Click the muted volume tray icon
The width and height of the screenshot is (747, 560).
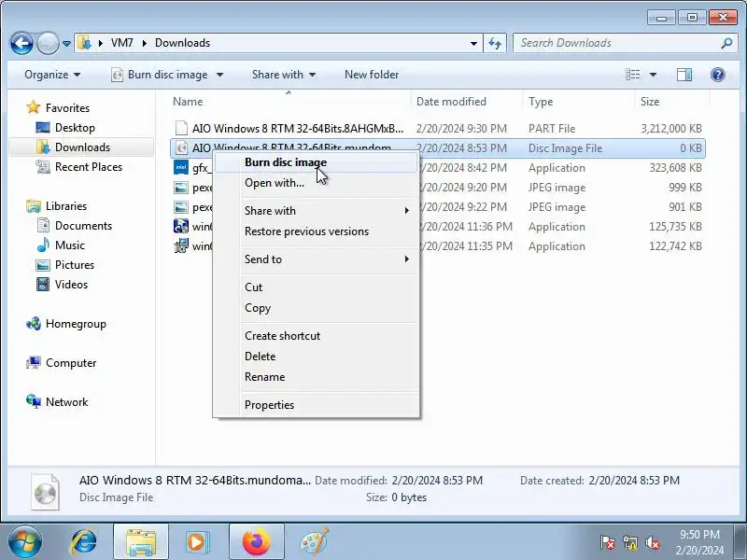click(652, 543)
